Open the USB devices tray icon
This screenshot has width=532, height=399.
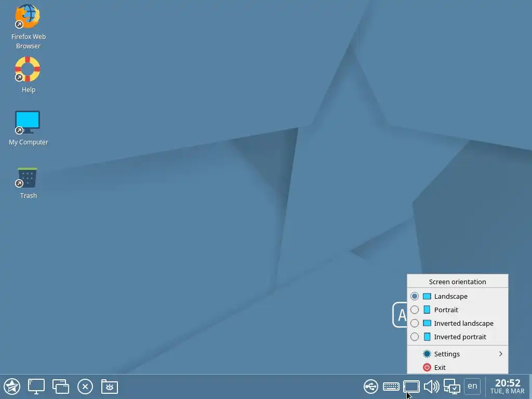pos(371,387)
